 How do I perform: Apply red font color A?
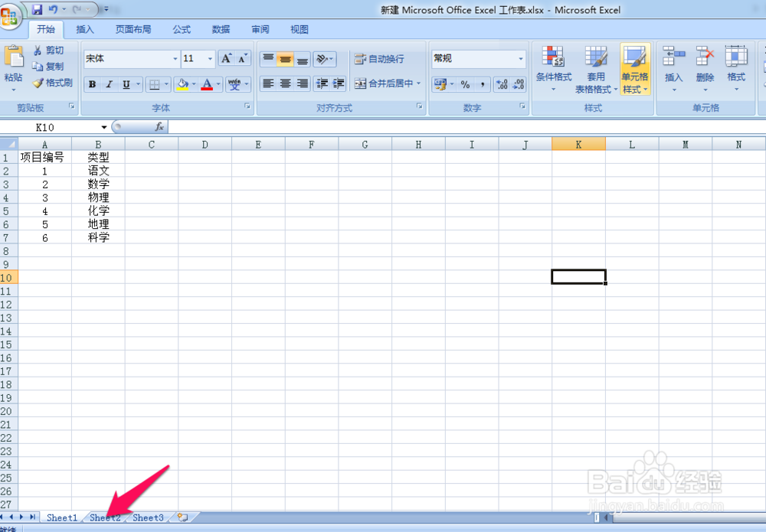pos(207,84)
